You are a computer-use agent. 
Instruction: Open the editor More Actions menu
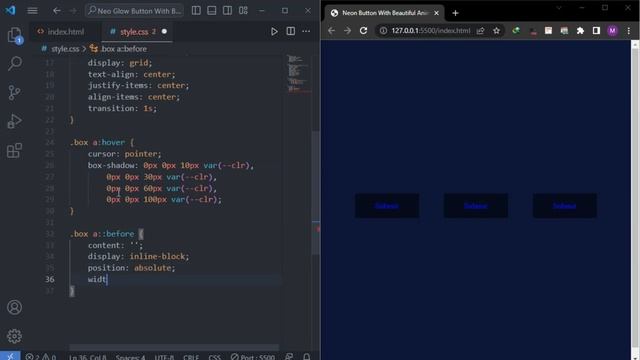(x=306, y=31)
